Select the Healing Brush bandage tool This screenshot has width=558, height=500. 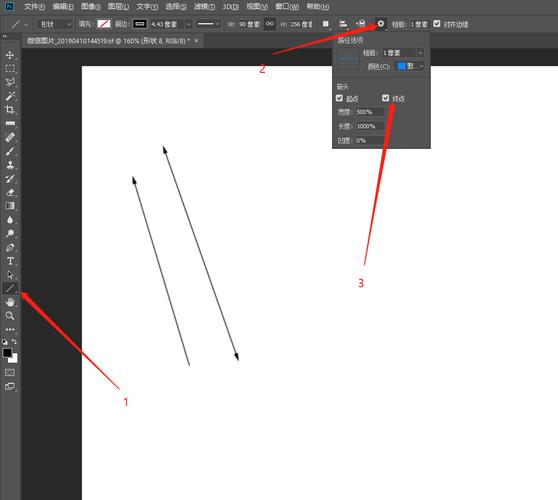click(x=10, y=137)
